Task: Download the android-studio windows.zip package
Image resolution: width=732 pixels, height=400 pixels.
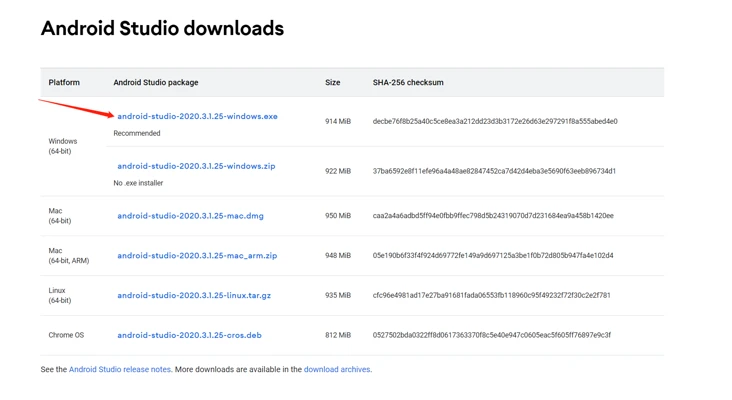Action: [196, 167]
